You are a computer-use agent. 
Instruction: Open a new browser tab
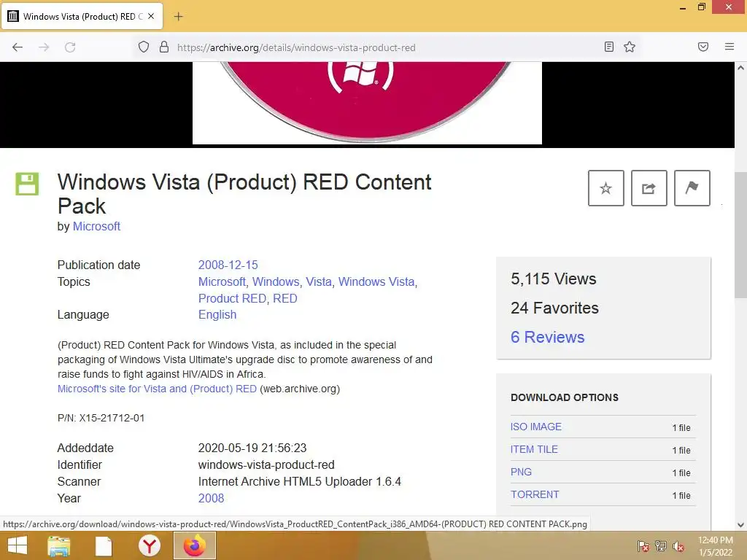[x=178, y=17]
